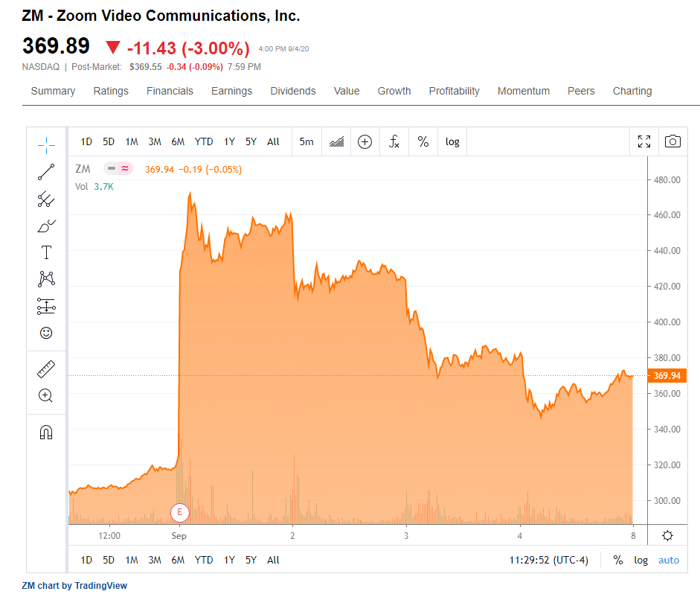Follow the ZM chart by TradingView link
The height and width of the screenshot is (600, 700).
click(74, 586)
